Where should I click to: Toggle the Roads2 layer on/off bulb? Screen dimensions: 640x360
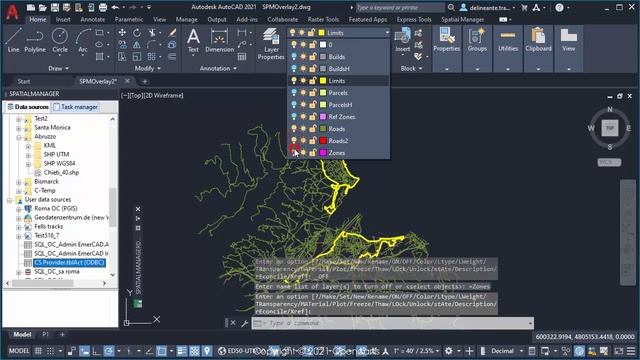294,140
